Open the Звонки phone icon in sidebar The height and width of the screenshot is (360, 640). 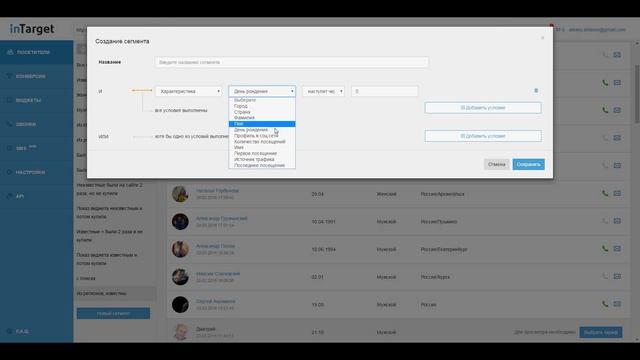tap(10, 124)
